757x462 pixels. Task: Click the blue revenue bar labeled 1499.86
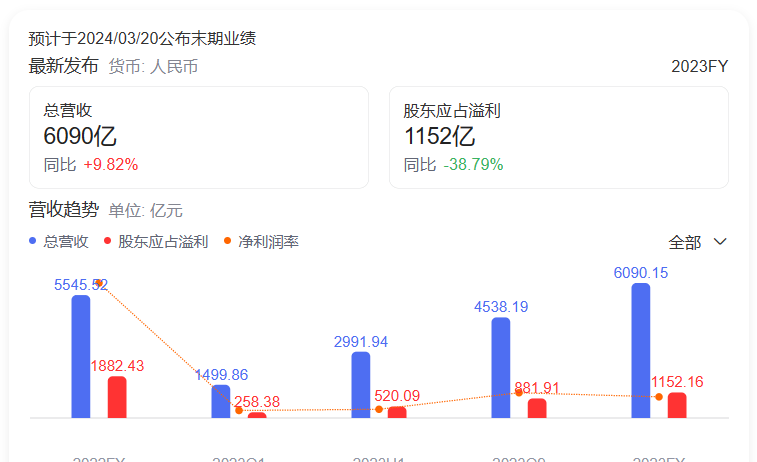221,401
